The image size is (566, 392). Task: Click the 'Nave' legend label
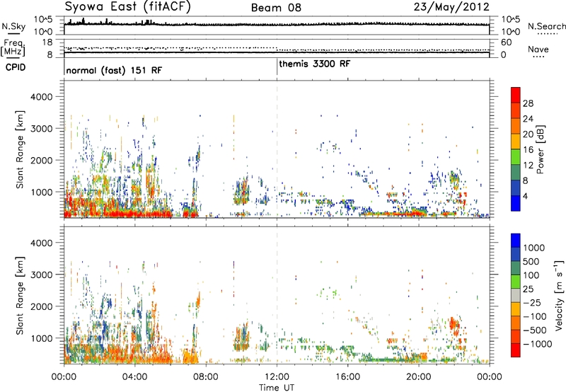[x=538, y=50]
